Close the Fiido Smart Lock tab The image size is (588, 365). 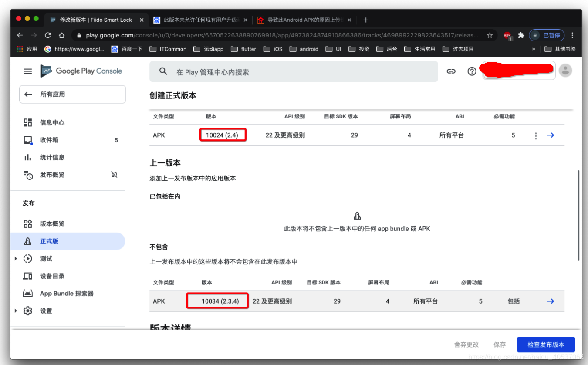point(142,20)
